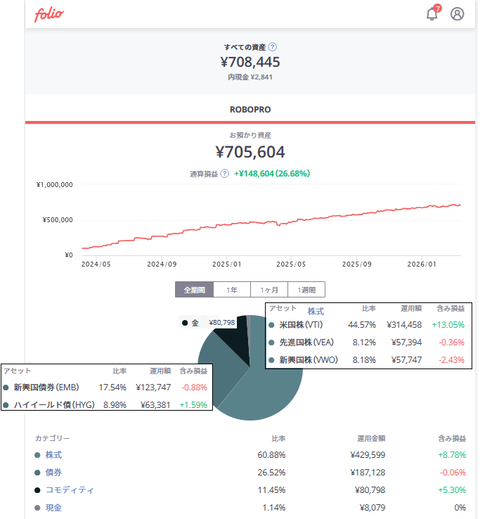Image resolution: width=480 pixels, height=519 pixels.
Task: Click the 内現金 ¥2,841 text
Action: (250, 77)
